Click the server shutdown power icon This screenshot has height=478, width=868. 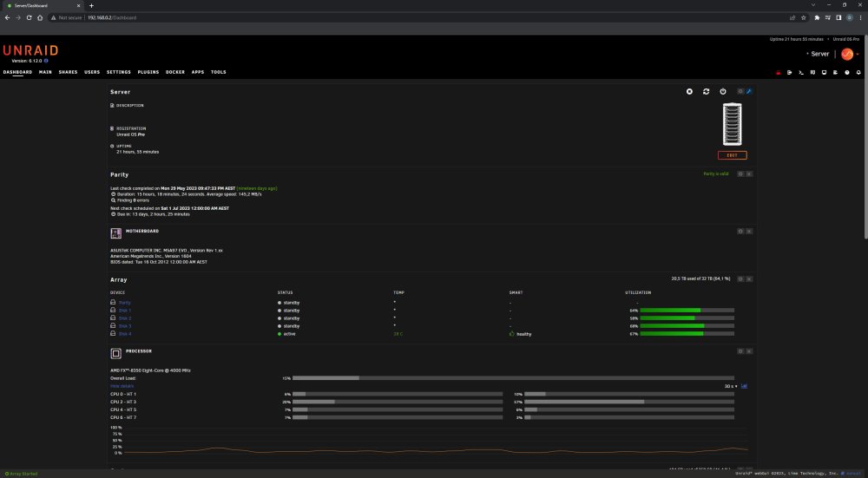tap(723, 91)
